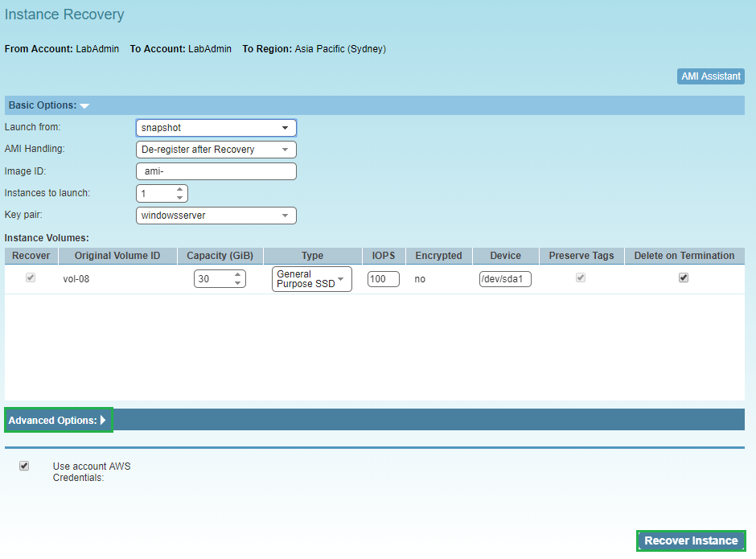Click the Image ID input field

[216, 171]
